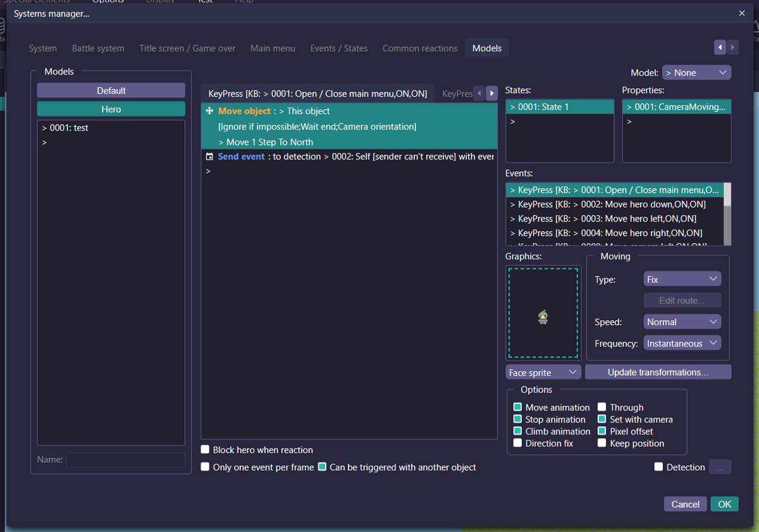This screenshot has height=532, width=759.
Task: Open the Model dropdown showing None
Action: point(696,73)
